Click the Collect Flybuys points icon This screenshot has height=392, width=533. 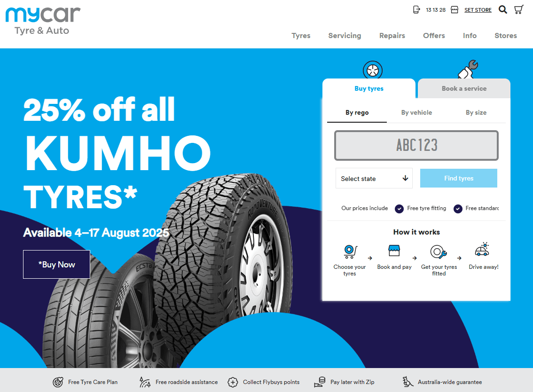pyautogui.click(x=233, y=382)
